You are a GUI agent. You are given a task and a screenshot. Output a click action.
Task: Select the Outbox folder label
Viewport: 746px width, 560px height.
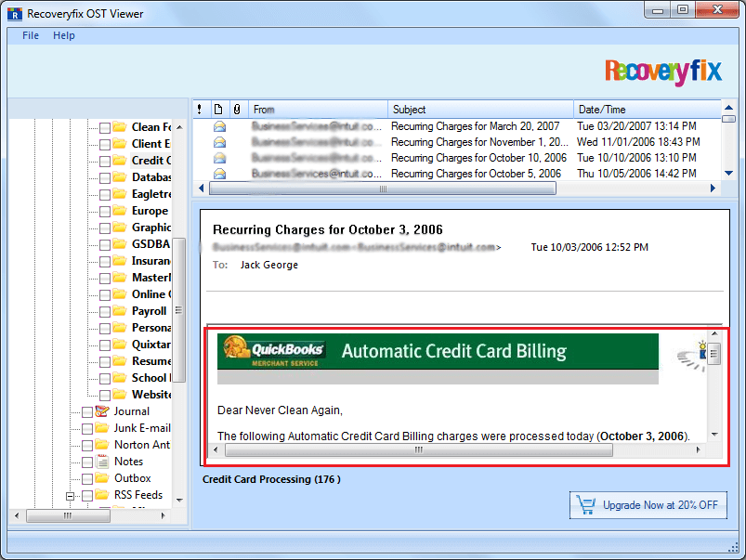(133, 478)
